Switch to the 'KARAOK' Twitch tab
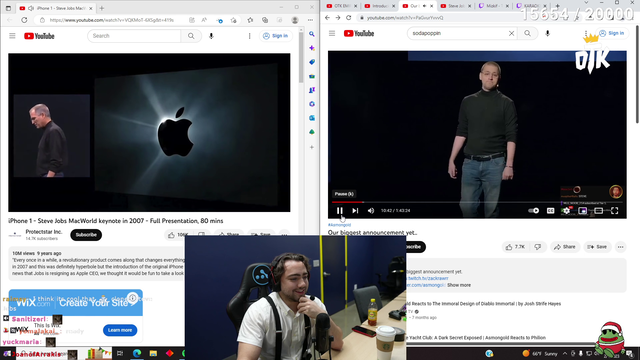This screenshot has height=360, width=640. pyautogui.click(x=530, y=6)
